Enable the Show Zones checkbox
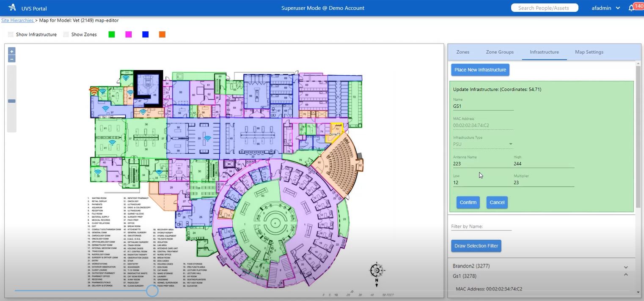Image resolution: width=644 pixels, height=301 pixels. 66,34
